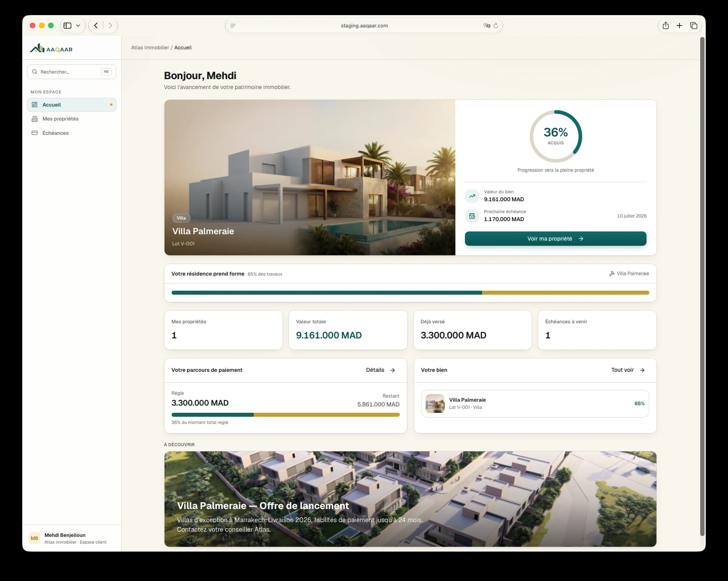Click the Valeur du bien trend icon

coord(472,196)
